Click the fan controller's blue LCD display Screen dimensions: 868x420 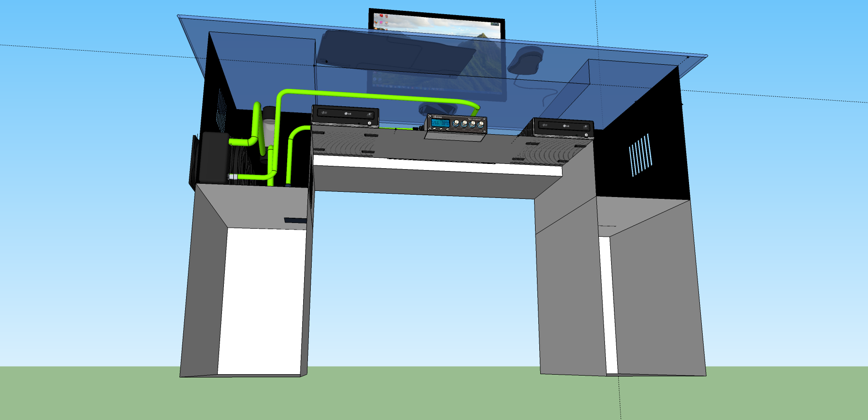[x=440, y=123]
